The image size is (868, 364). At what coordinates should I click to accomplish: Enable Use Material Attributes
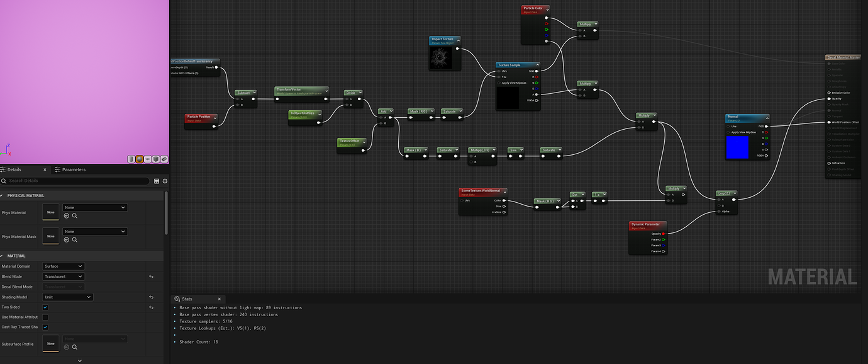pos(45,317)
